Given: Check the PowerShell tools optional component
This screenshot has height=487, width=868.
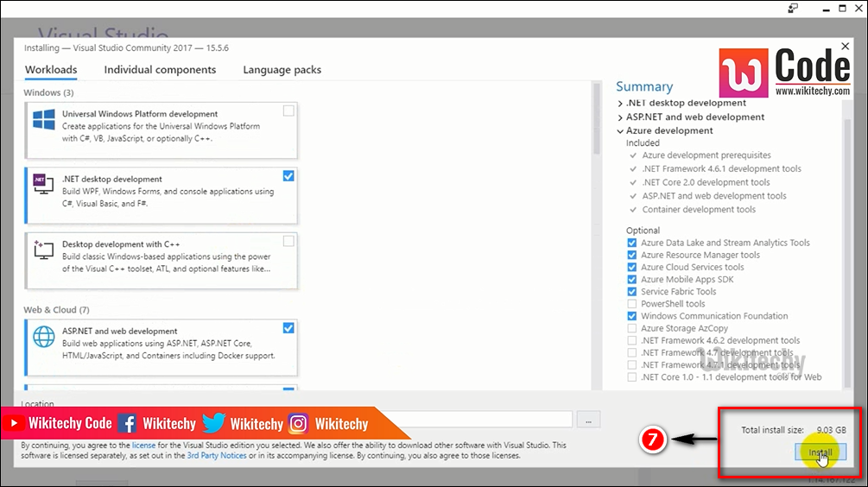Looking at the screenshot, I should coord(632,304).
